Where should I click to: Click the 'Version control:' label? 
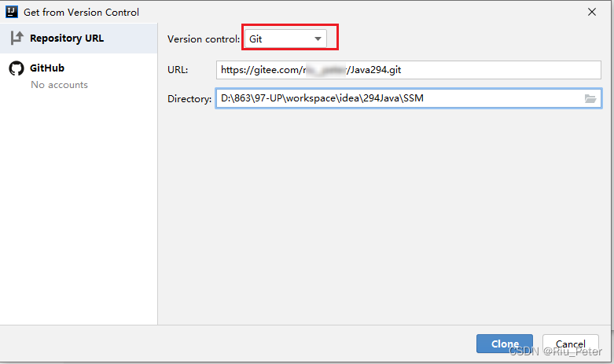204,39
